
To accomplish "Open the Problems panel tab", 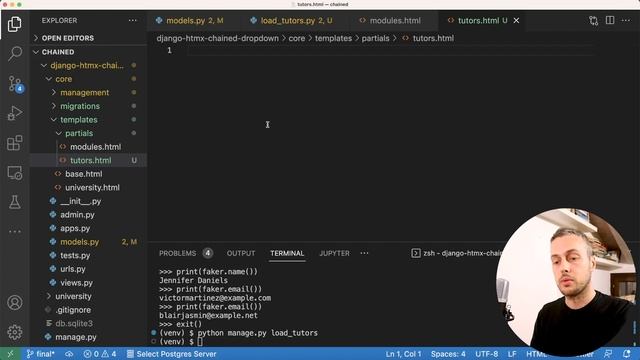I will tap(185, 253).
